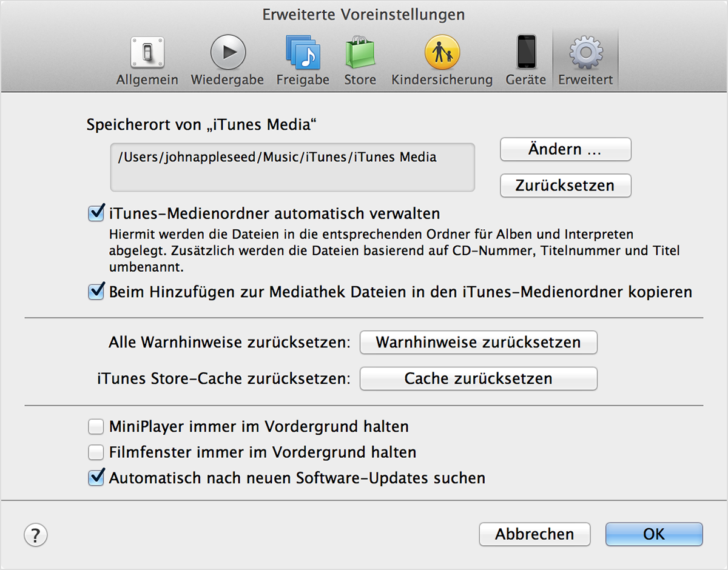This screenshot has height=570, width=728.
Task: Uncheck iTunes-Medienordner automatisch verwalten
Action: point(96,213)
